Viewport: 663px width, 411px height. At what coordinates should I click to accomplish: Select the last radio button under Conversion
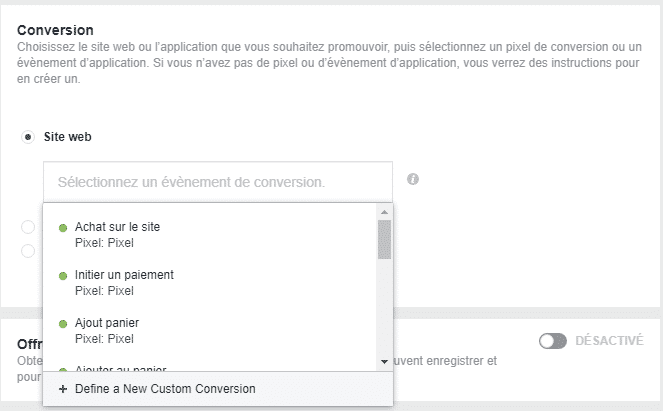coord(28,251)
